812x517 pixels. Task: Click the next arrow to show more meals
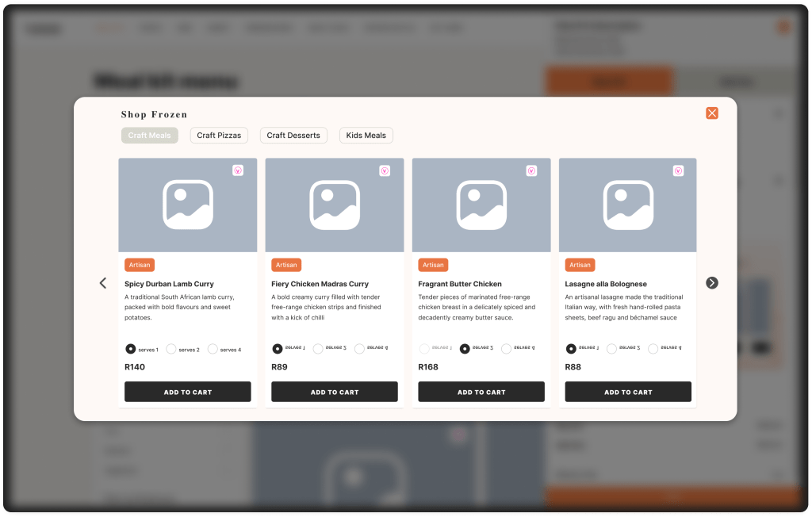[x=711, y=283]
